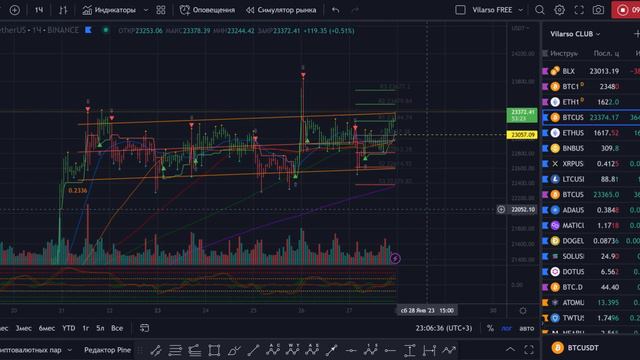640x360 pixels.
Task: Open the Индикаторы indicators dialog
Action: tap(109, 10)
